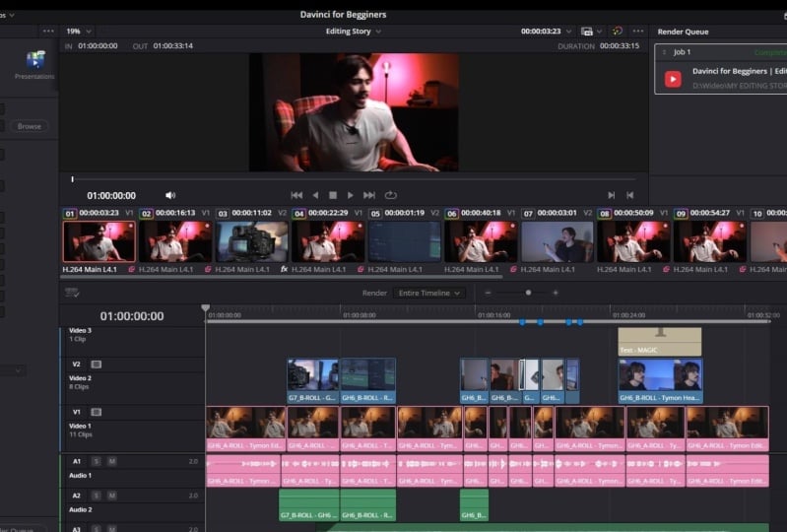Set mark out point icon

630,195
